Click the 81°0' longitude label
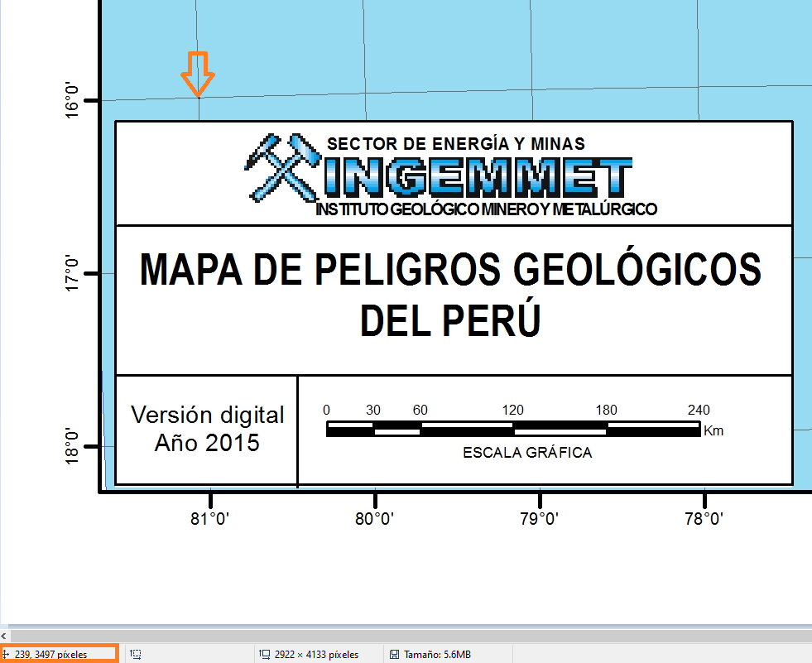Image resolution: width=812 pixels, height=663 pixels. [x=209, y=518]
